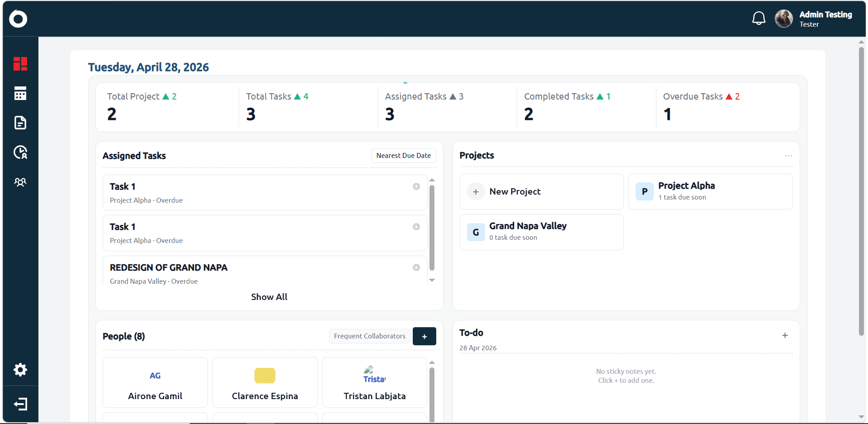Open the Dashboard from the sidebar
Screen dimensions: 868x424
click(x=20, y=63)
